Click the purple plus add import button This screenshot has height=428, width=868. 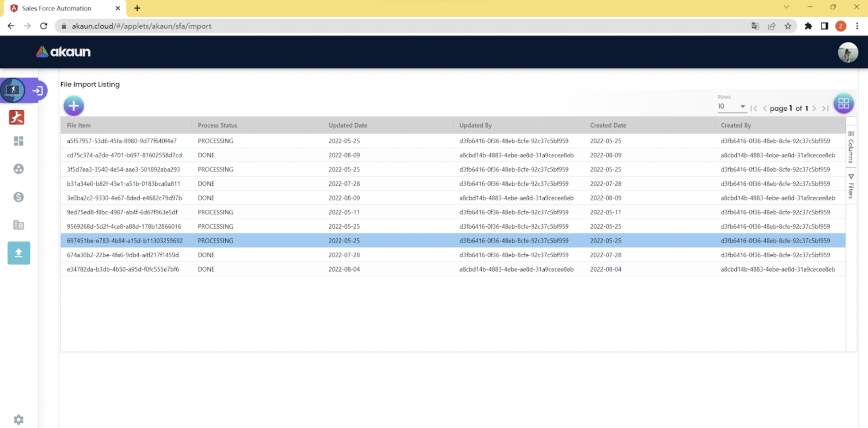click(x=74, y=106)
